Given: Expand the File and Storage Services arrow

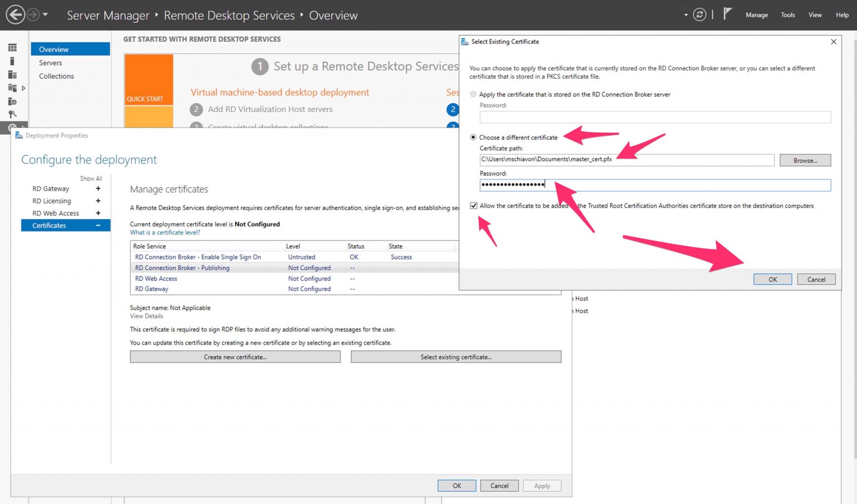Looking at the screenshot, I should (x=23, y=88).
